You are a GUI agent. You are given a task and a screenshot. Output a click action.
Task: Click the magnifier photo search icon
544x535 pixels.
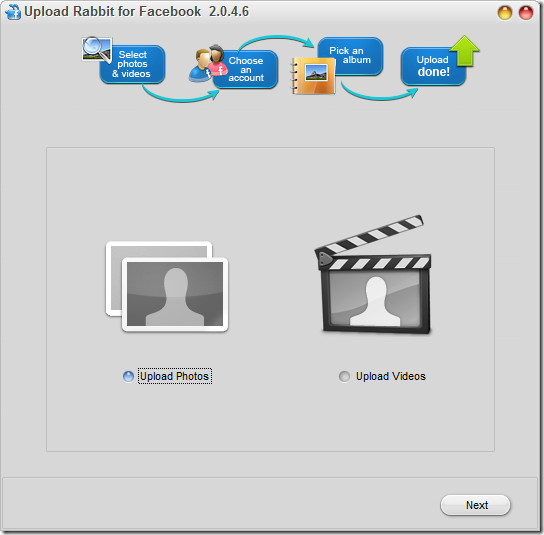(97, 50)
